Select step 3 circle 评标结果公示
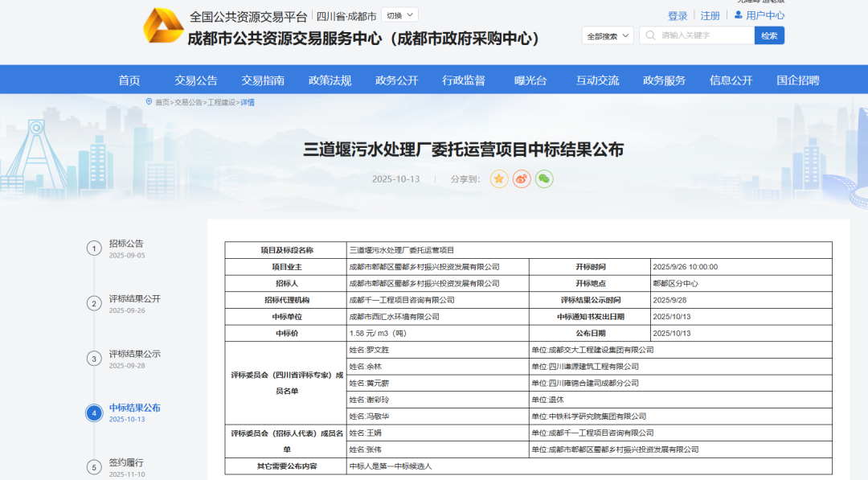 tap(94, 359)
